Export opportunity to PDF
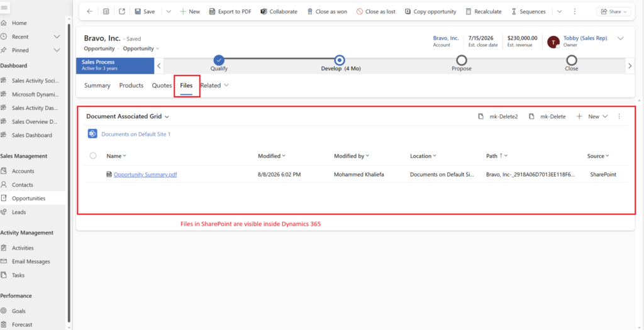The width and height of the screenshot is (644, 330). (230, 11)
